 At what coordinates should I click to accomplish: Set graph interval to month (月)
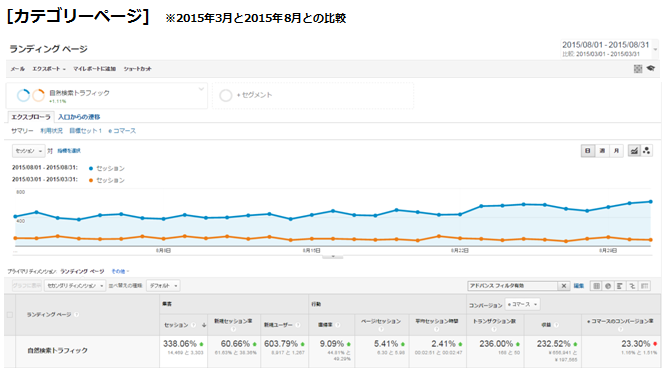(616, 151)
